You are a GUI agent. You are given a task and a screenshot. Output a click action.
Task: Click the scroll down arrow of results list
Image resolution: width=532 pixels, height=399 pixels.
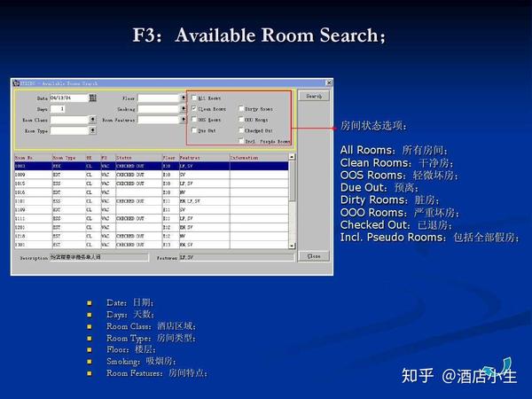[x=292, y=246]
